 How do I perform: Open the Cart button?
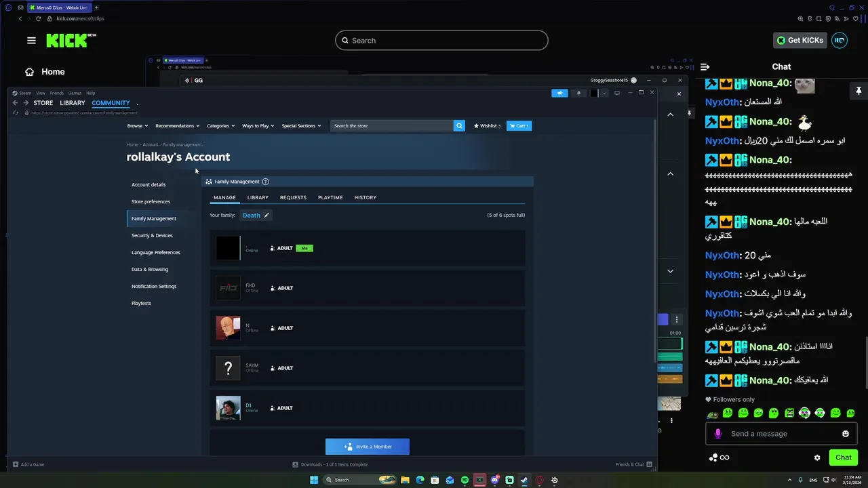pos(519,125)
